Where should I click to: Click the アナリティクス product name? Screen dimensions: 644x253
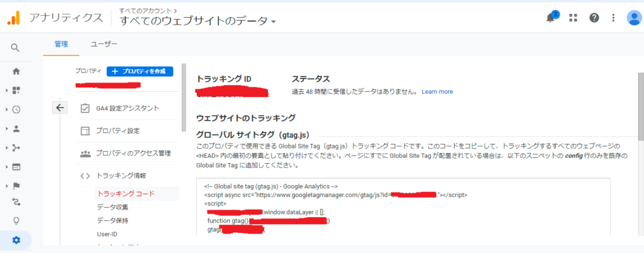pos(65,18)
